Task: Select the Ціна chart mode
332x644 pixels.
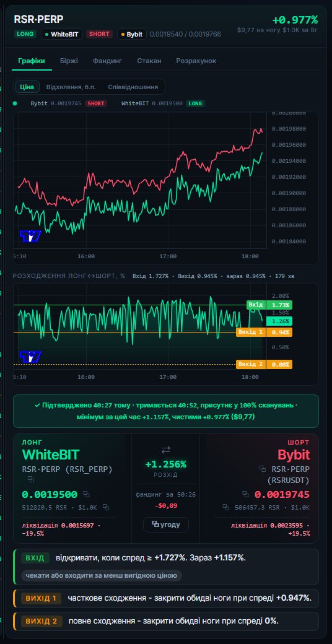Action: coord(27,87)
